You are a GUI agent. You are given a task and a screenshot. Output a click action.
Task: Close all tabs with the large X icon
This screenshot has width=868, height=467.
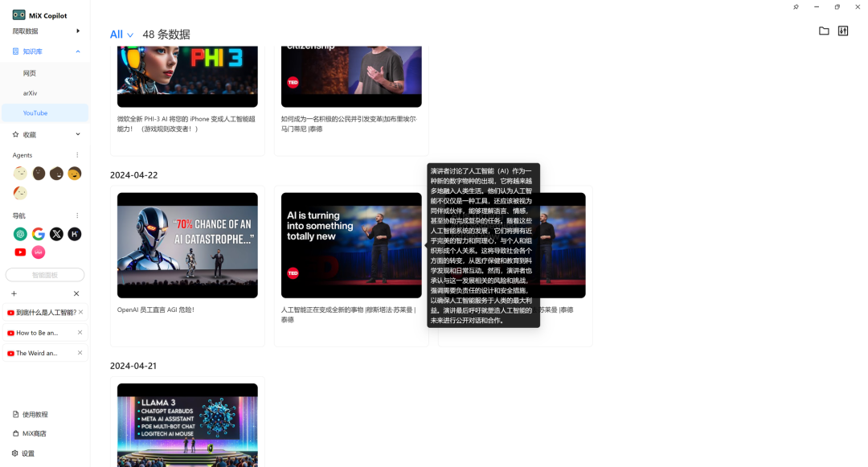tap(76, 293)
